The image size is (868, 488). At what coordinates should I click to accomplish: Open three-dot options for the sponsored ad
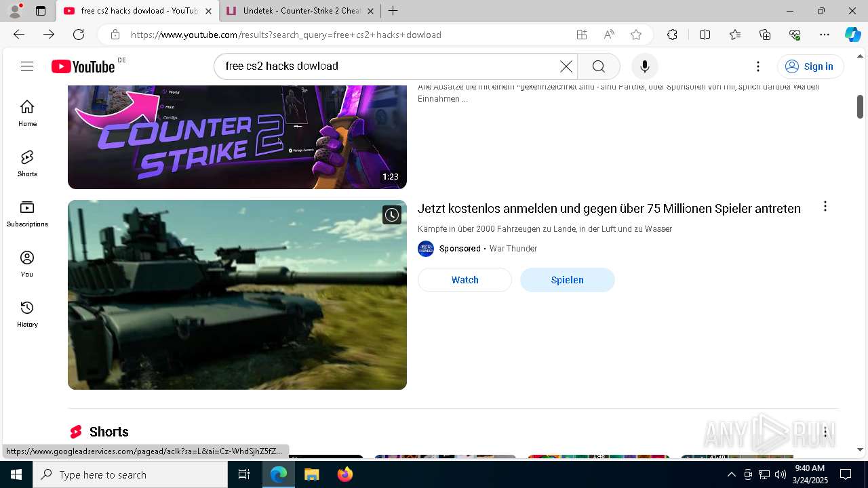click(825, 207)
